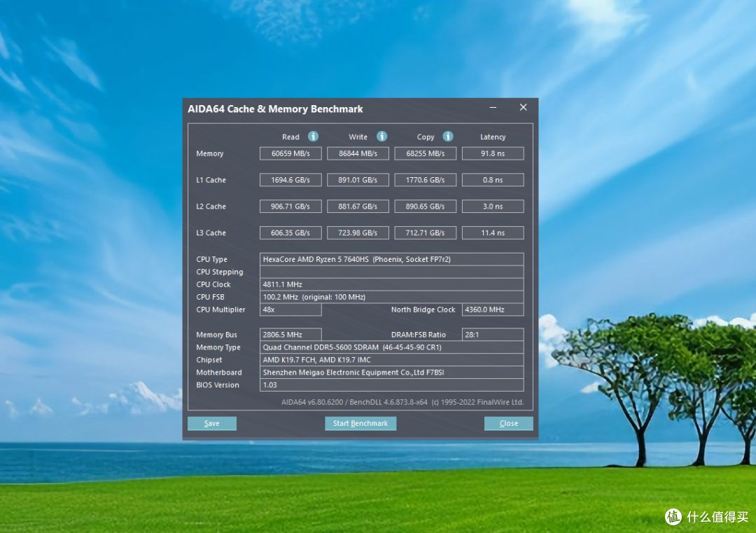Click the Read column info icon
This screenshot has height=533, width=756.
[313, 137]
